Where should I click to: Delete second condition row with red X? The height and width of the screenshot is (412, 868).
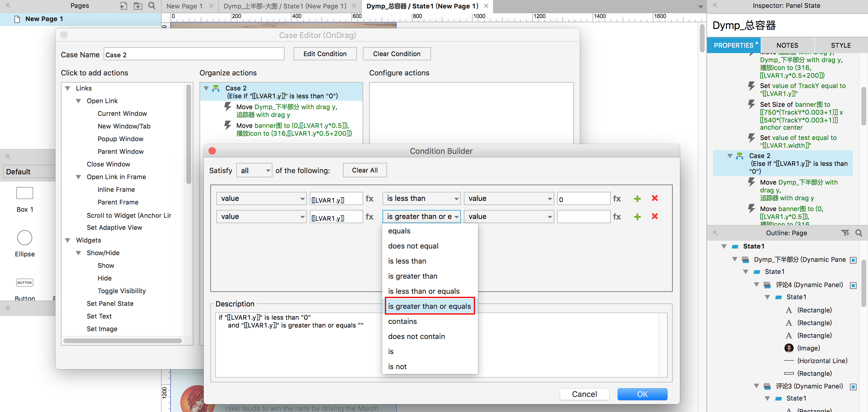(x=654, y=217)
